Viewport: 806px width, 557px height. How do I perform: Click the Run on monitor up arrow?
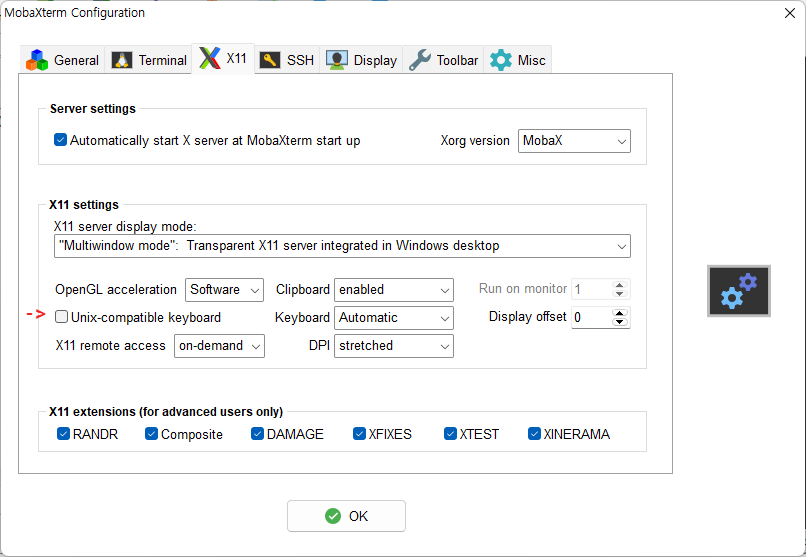click(x=620, y=285)
